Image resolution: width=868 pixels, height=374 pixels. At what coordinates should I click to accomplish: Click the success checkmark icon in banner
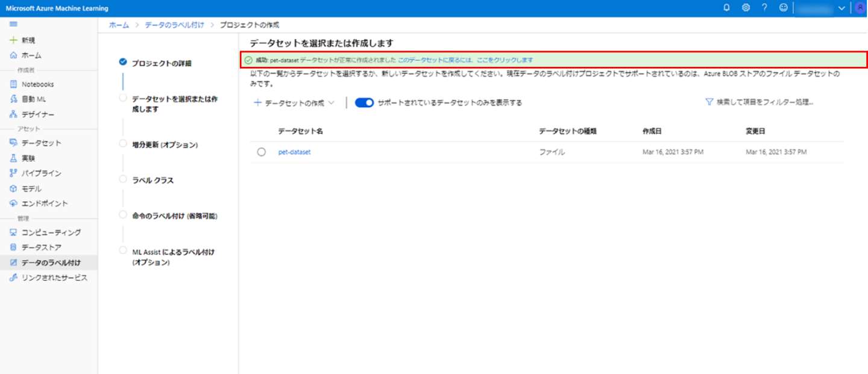[248, 60]
